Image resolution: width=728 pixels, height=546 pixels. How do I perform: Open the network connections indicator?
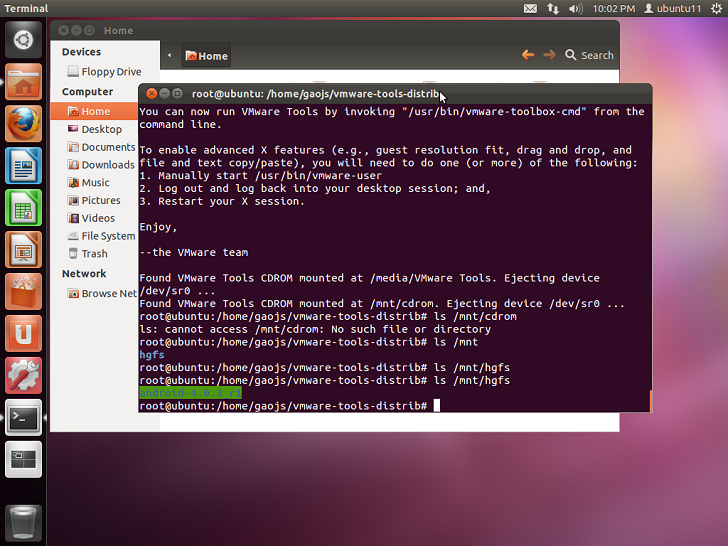(x=552, y=8)
